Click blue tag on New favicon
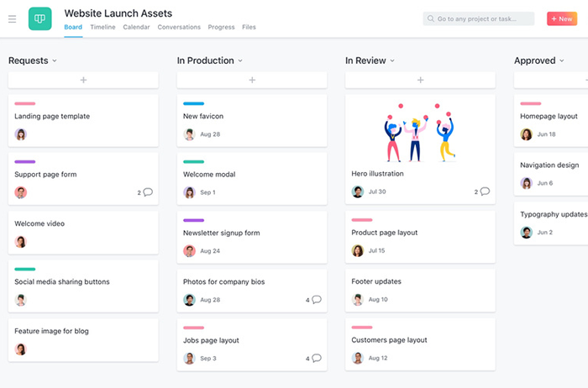Screen dimensions: 588x388 (193, 103)
